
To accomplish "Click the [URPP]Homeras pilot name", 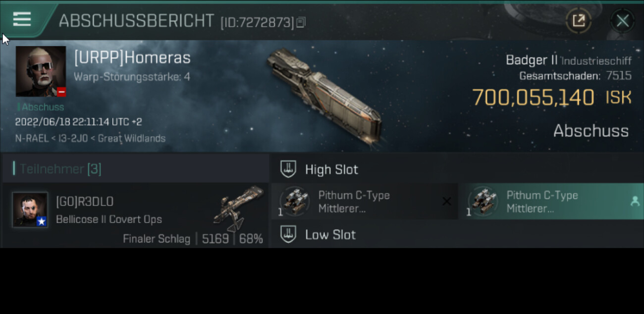I will point(132,58).
